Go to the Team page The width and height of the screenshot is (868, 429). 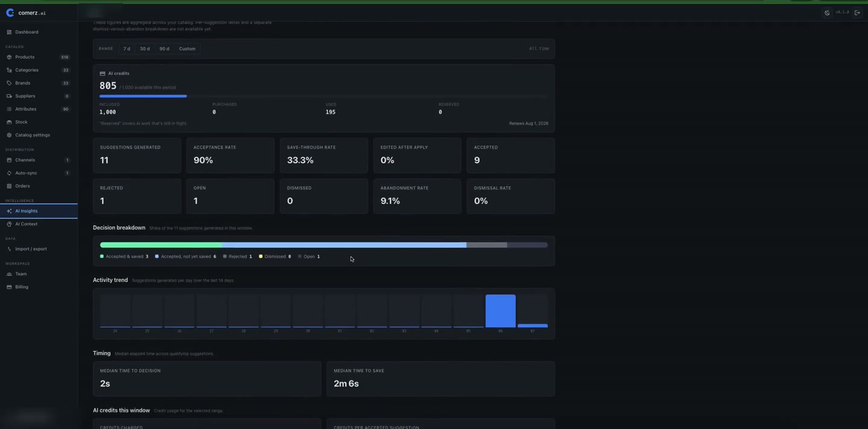click(39, 274)
